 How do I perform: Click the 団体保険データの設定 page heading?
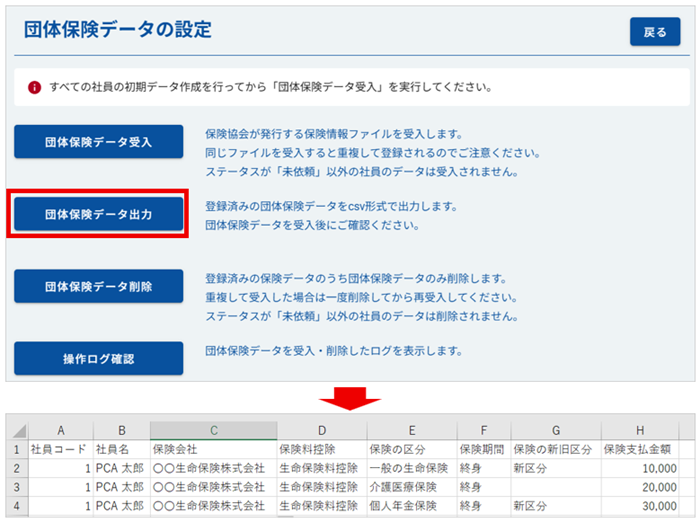pyautogui.click(x=118, y=29)
